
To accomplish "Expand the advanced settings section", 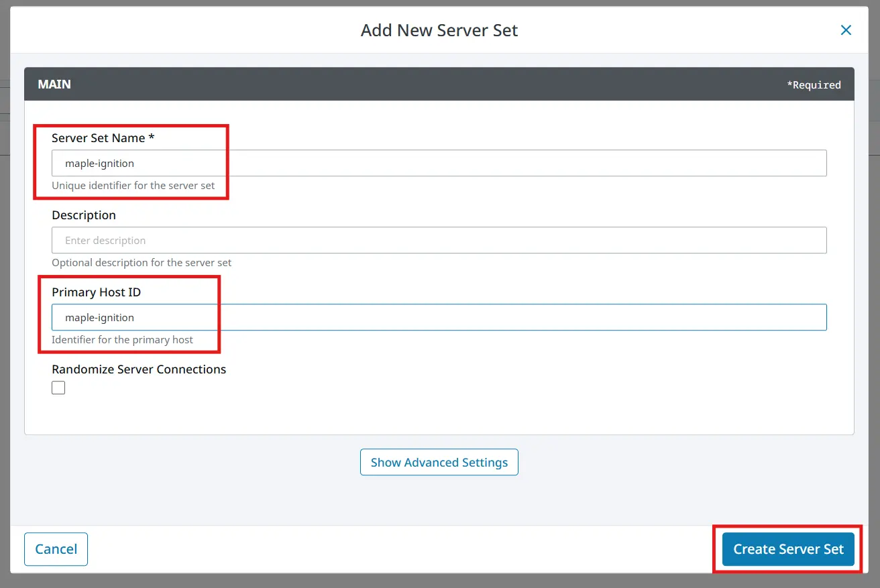I will tap(439, 462).
